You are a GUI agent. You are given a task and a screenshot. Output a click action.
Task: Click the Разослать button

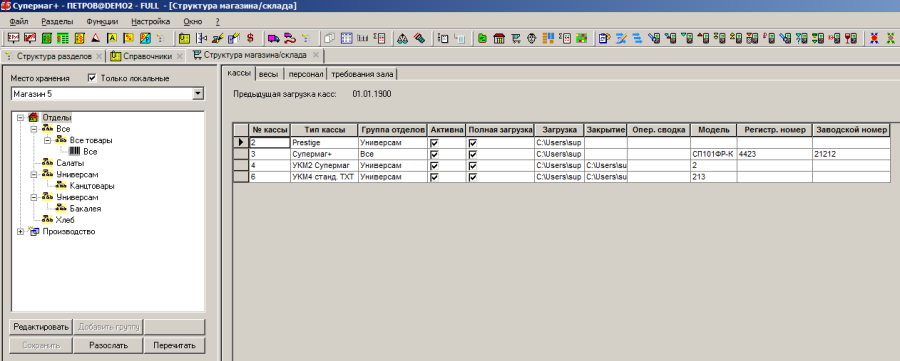[108, 346]
